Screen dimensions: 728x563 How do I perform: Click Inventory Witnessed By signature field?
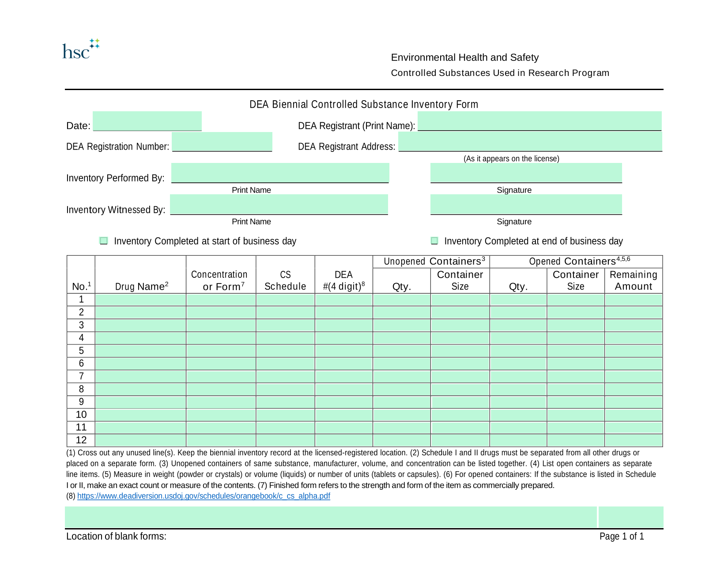pyautogui.click(x=526, y=204)
